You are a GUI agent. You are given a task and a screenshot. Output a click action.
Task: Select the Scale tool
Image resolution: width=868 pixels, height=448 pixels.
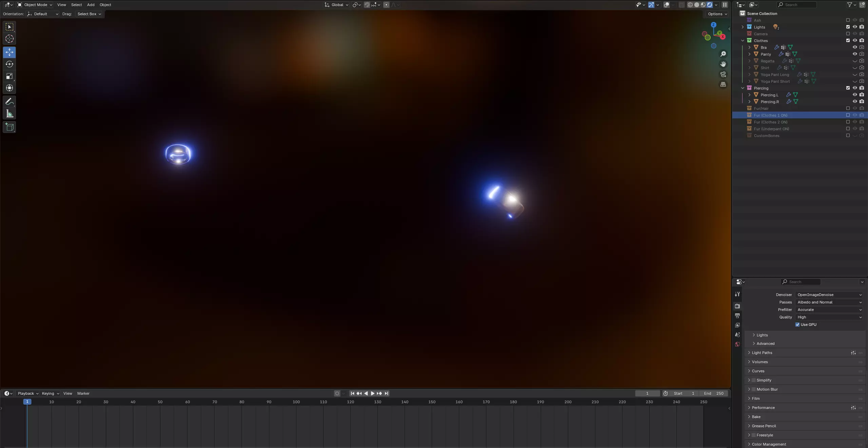(x=9, y=76)
